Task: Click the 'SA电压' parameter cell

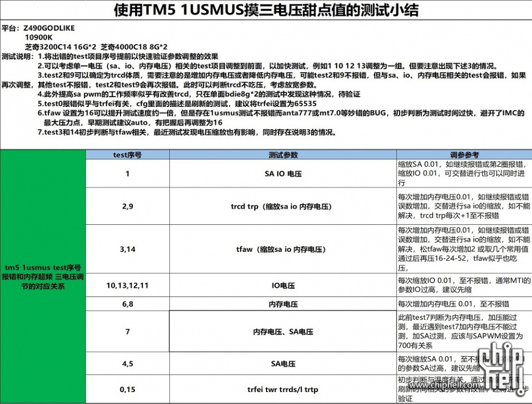Action: (x=283, y=364)
